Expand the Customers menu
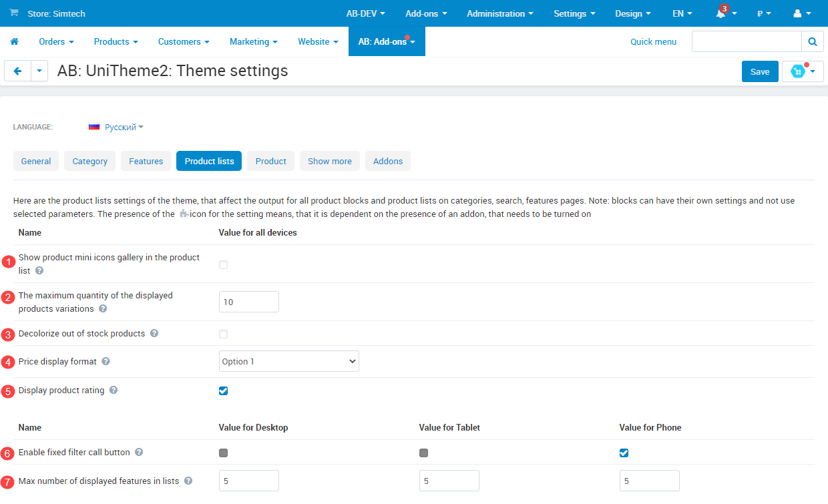 point(184,41)
